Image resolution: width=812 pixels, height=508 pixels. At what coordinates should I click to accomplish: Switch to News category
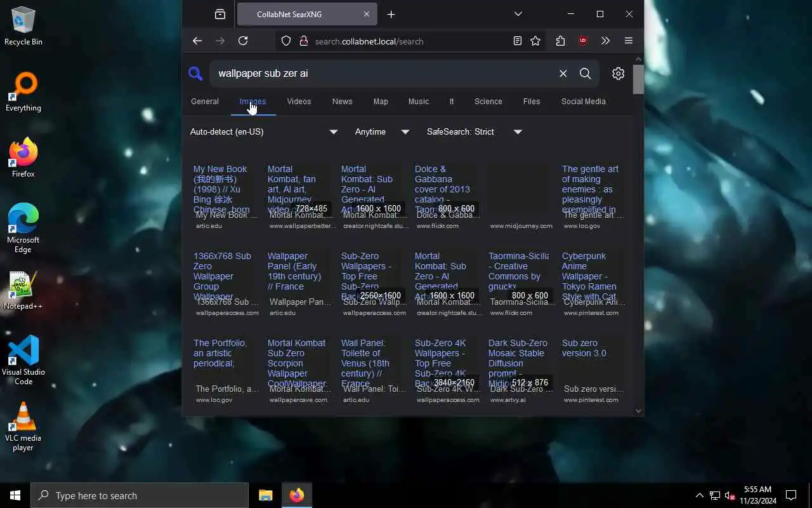342,102
